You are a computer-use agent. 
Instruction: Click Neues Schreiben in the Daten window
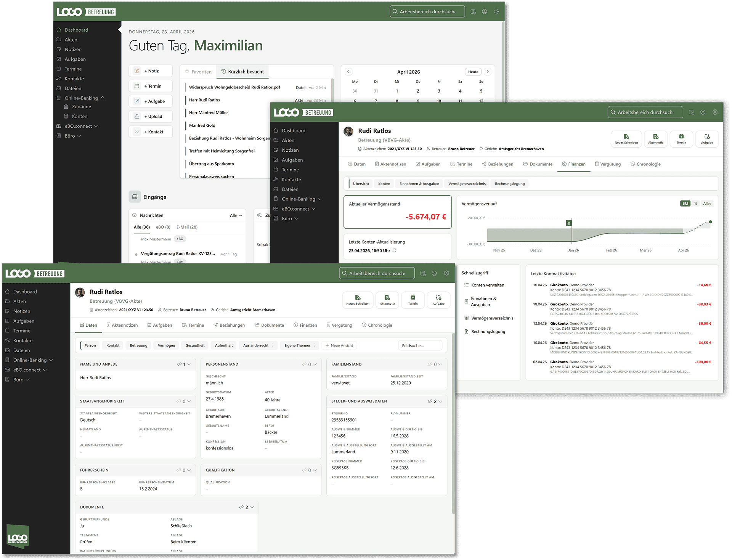pyautogui.click(x=358, y=300)
